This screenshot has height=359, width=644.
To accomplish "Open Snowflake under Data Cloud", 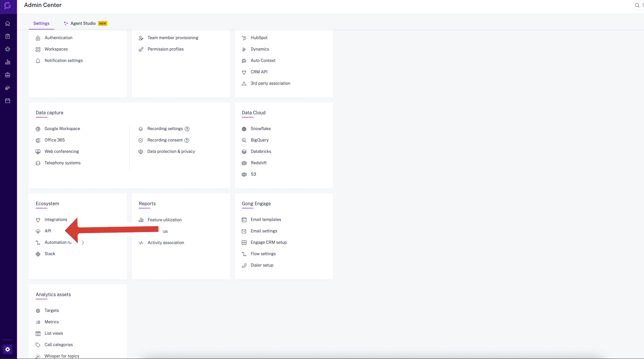I will 261,129.
